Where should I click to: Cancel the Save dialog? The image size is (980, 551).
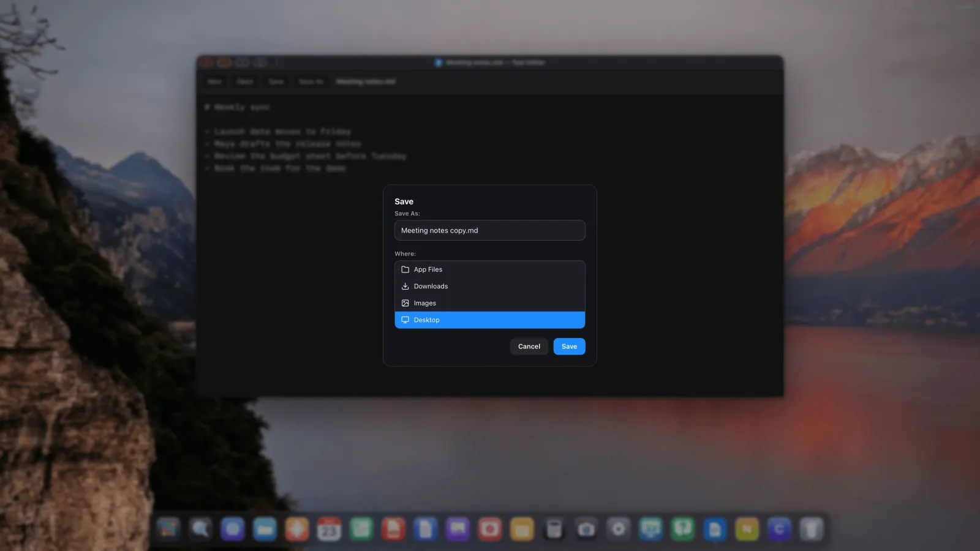(529, 347)
